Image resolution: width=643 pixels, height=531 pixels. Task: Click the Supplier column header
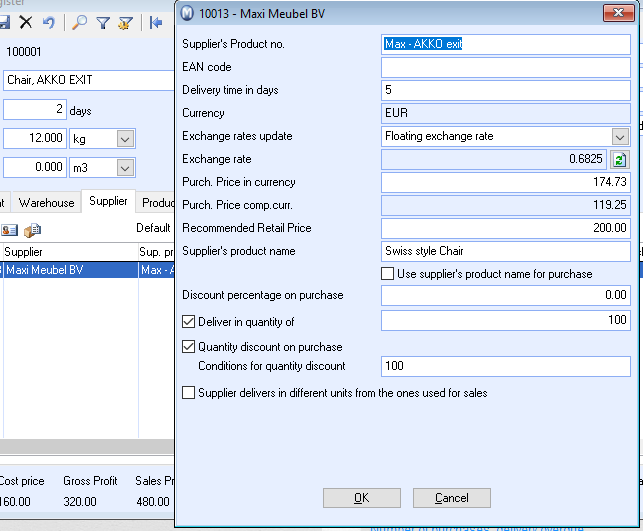click(71, 252)
